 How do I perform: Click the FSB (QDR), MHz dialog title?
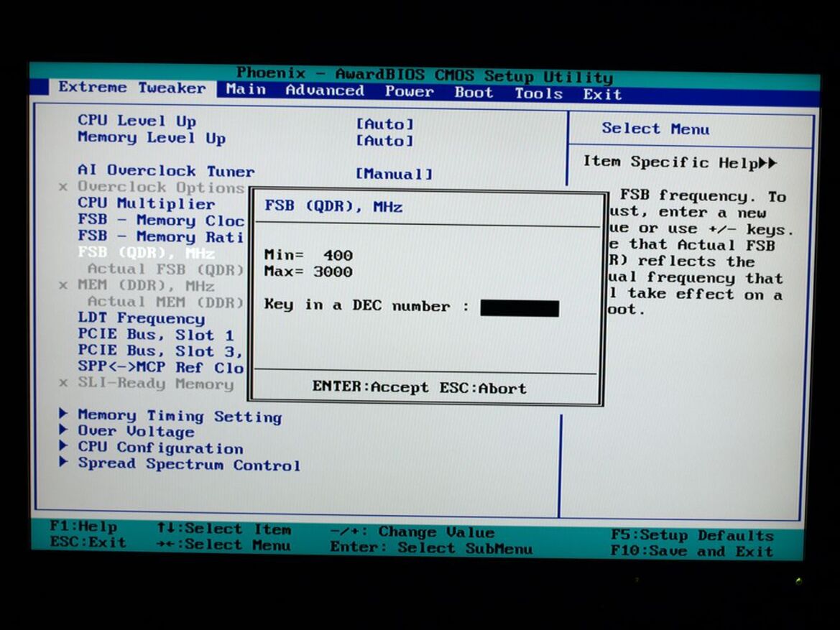click(x=333, y=206)
